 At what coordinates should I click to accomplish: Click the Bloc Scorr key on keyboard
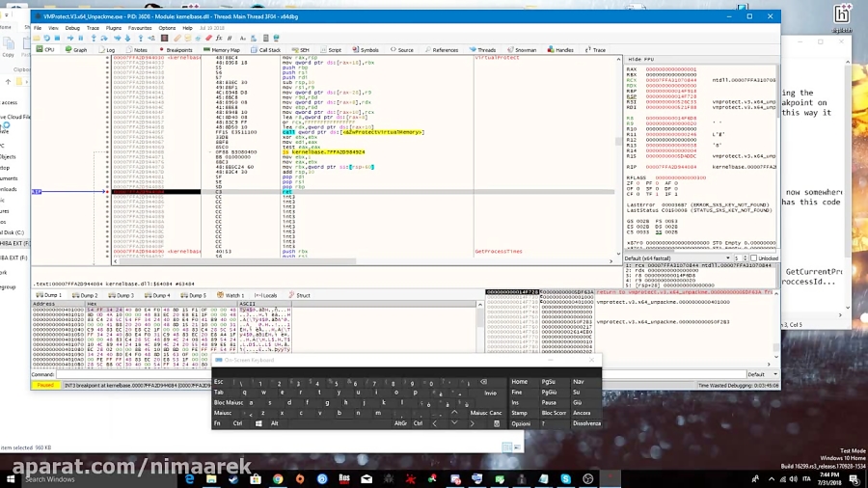[x=554, y=414]
